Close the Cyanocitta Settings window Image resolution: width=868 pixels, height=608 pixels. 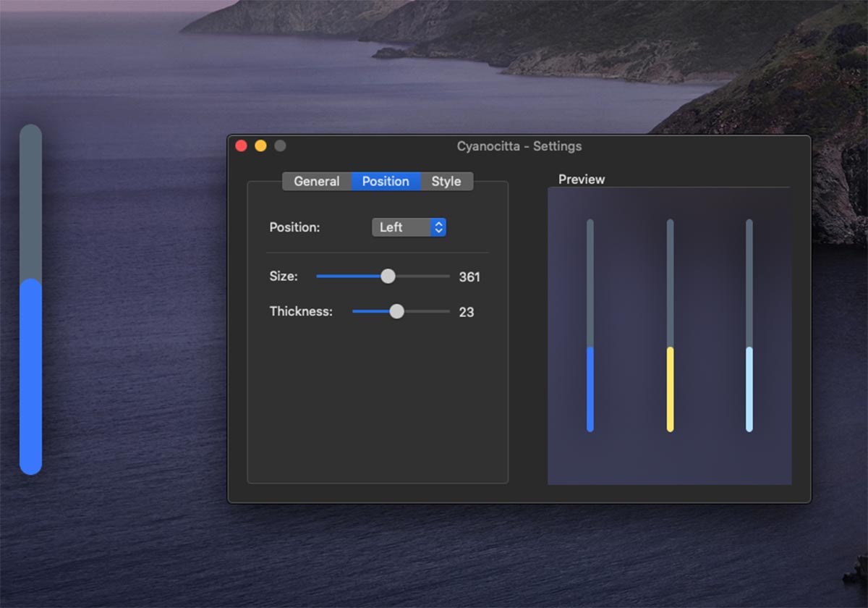pyautogui.click(x=242, y=146)
